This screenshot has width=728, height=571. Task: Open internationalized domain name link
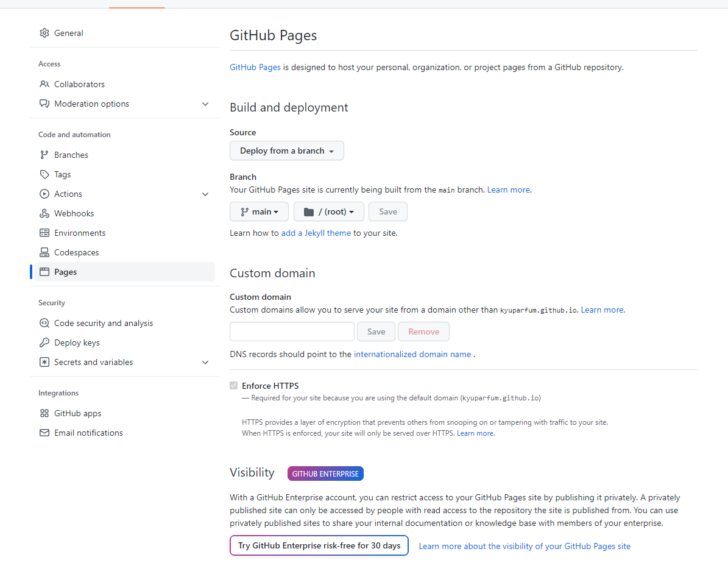click(x=412, y=354)
